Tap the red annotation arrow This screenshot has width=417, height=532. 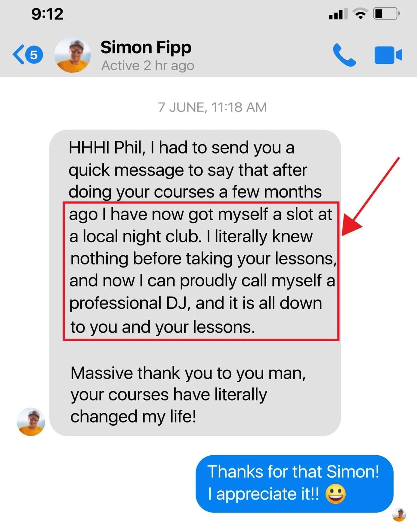[x=371, y=196]
